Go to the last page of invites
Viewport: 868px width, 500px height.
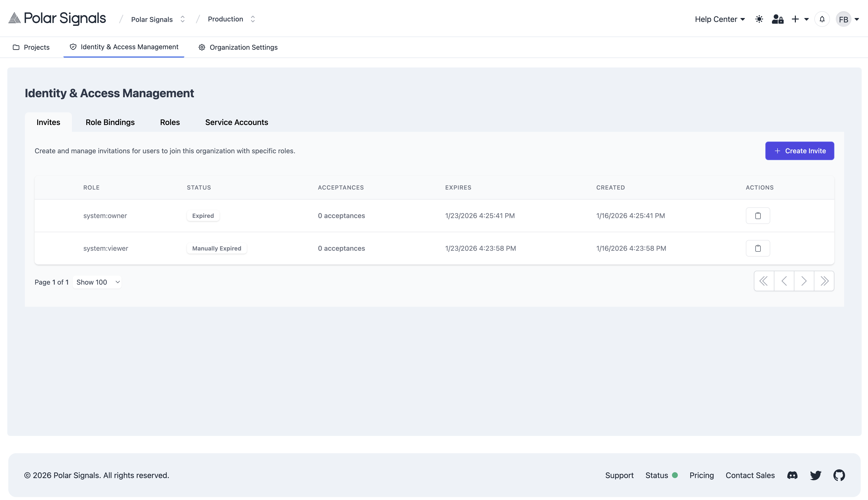[824, 281]
